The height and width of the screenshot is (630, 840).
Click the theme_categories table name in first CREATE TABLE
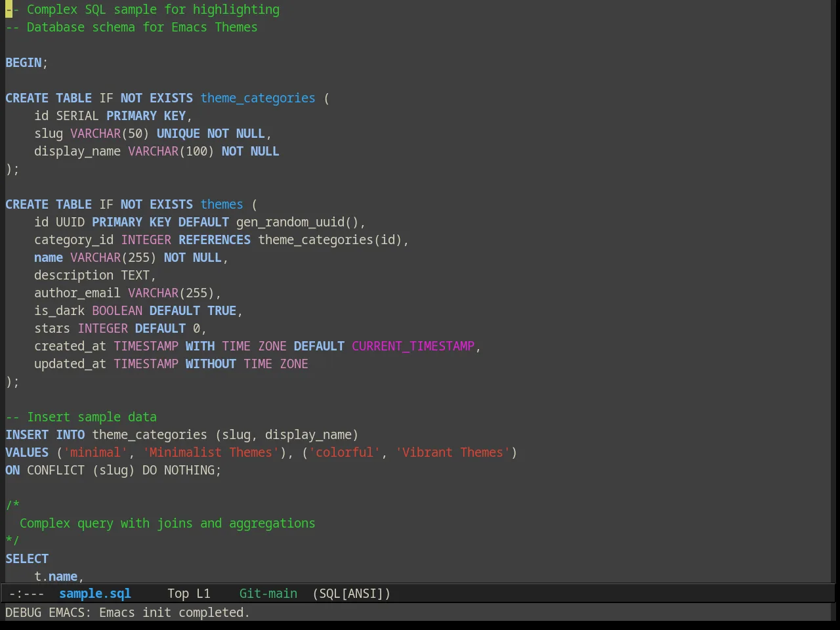pyautogui.click(x=258, y=98)
